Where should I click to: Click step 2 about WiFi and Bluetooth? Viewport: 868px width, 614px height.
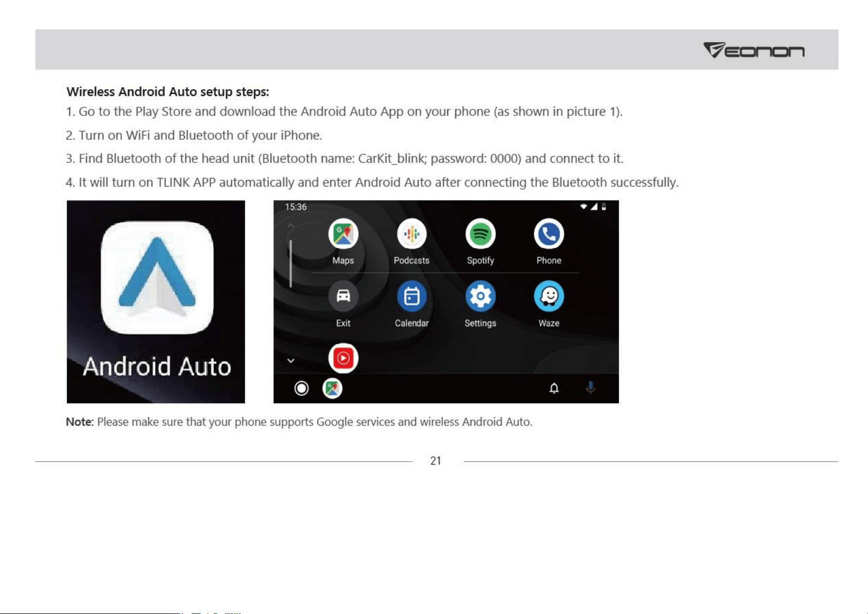point(194,135)
